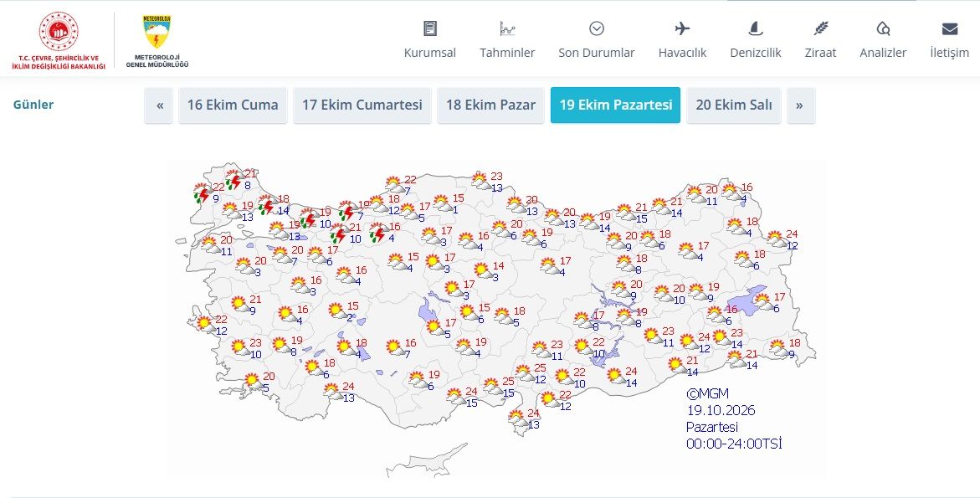The height and width of the screenshot is (498, 980).
Task: Open the Kurumsal menu icon
Action: point(430,28)
